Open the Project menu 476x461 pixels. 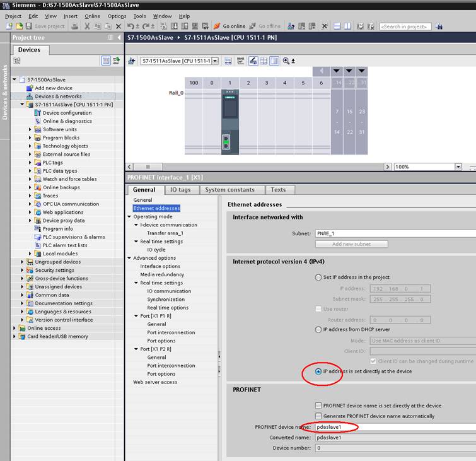tap(13, 16)
